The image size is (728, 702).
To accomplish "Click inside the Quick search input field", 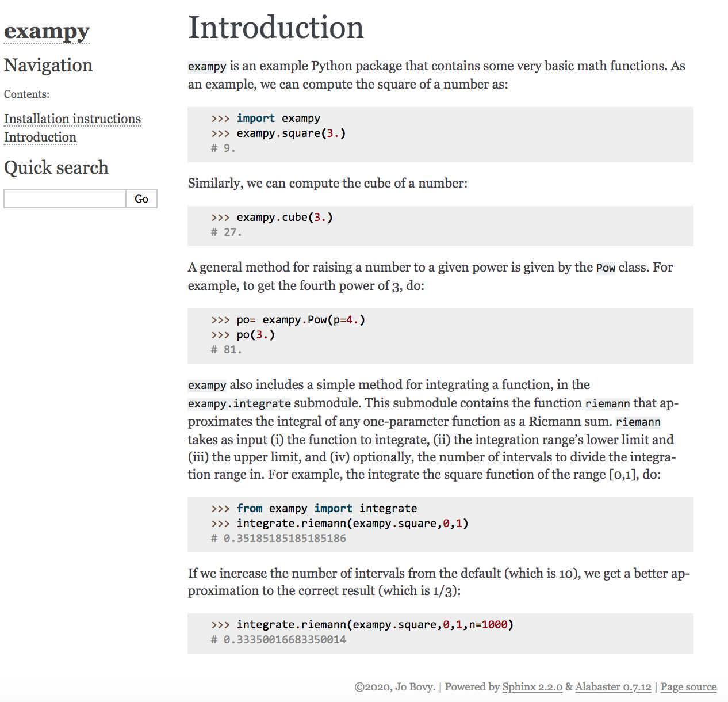I will coord(64,198).
